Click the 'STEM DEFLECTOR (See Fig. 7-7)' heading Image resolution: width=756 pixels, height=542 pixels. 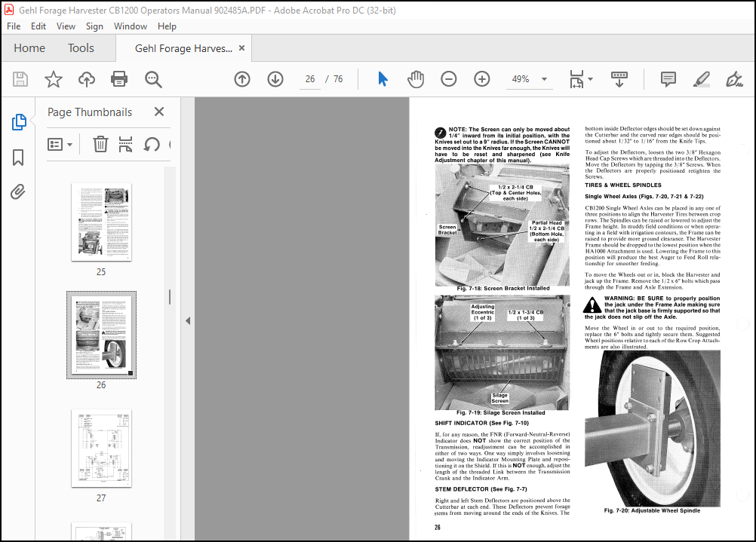(481, 489)
